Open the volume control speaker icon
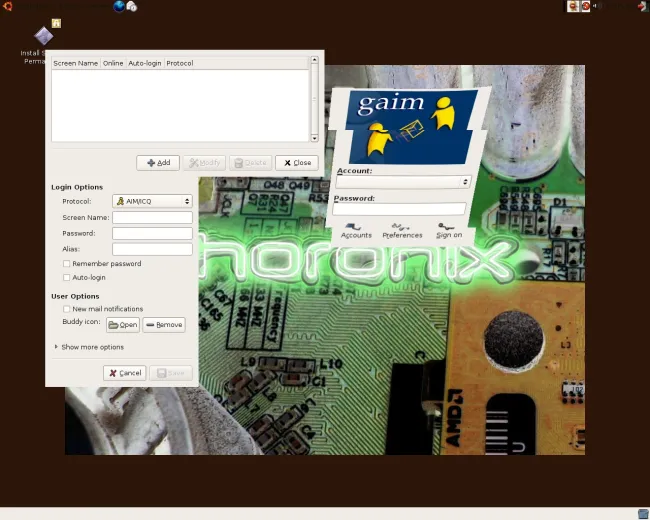The width and height of the screenshot is (650, 520). pos(596,6)
